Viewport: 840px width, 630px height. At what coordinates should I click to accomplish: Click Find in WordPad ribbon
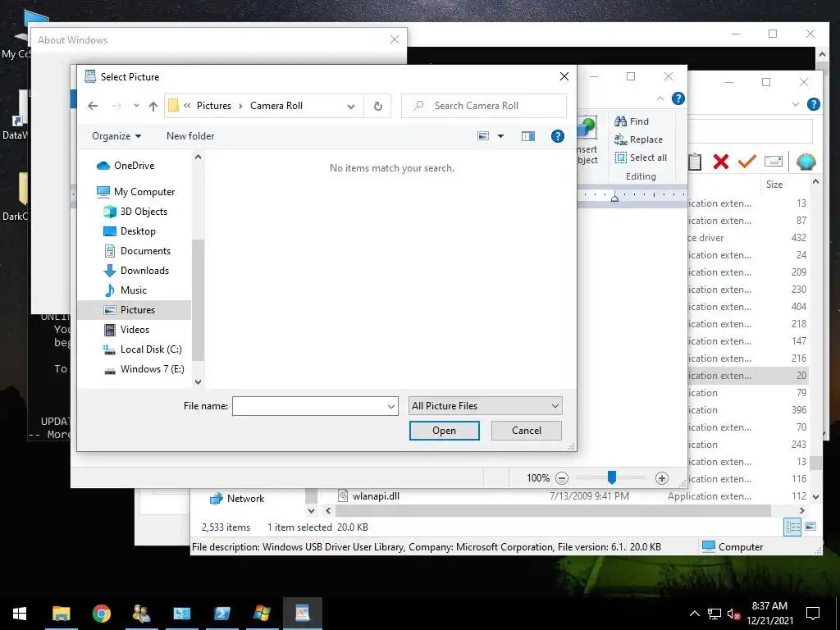pyautogui.click(x=632, y=121)
